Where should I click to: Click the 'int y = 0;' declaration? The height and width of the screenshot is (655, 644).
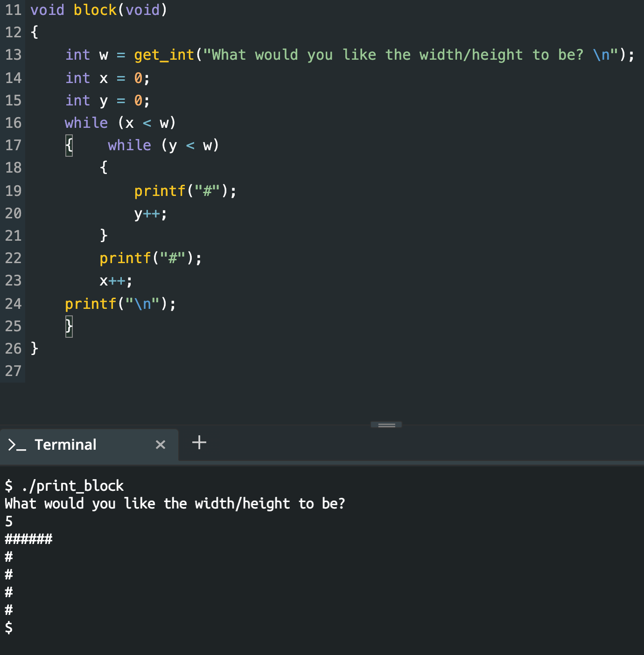tap(108, 100)
